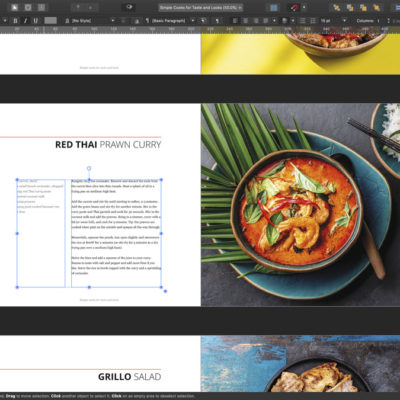Switch to the Publisher persona icon
This screenshot has width=400, height=400.
[15, 7]
